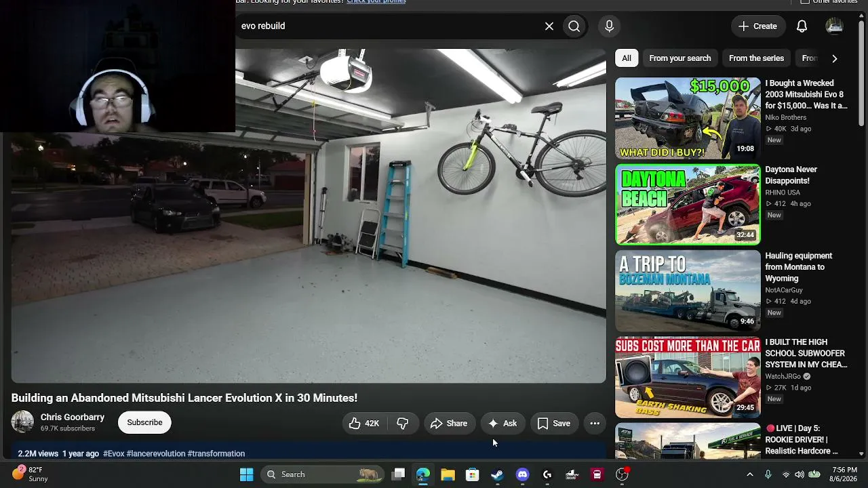Screen dimensions: 868x488
Task: Open the LIVE Day 5 Rookie Driver title
Action: point(802,439)
